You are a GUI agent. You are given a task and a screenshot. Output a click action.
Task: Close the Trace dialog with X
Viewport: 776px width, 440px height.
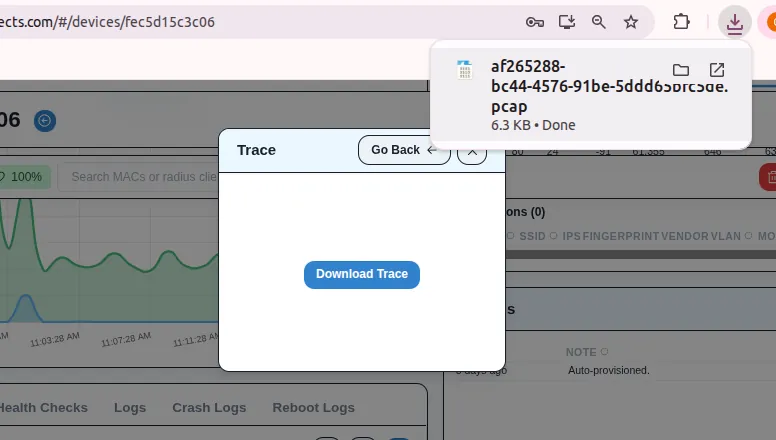click(x=472, y=152)
